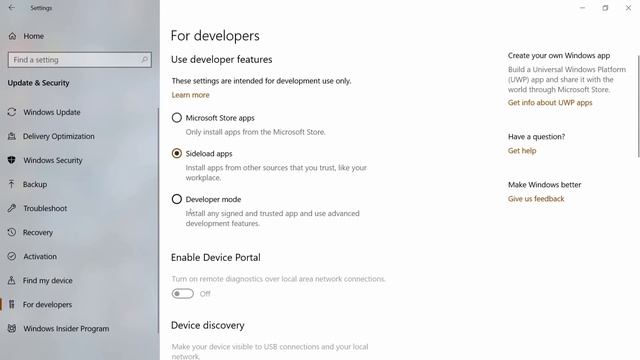
Task: Click the Troubleshoot wrench icon
Action: point(12,208)
